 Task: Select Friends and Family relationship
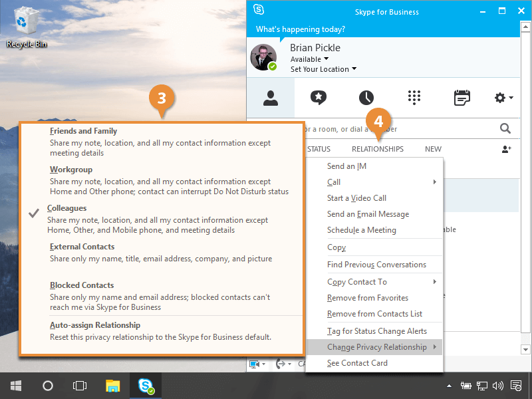(83, 131)
